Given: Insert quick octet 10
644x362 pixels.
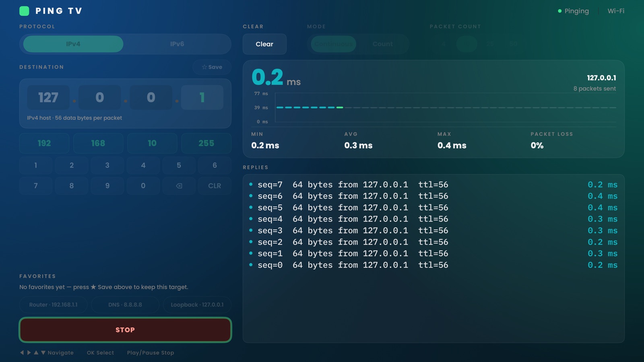Looking at the screenshot, I should pos(152,143).
